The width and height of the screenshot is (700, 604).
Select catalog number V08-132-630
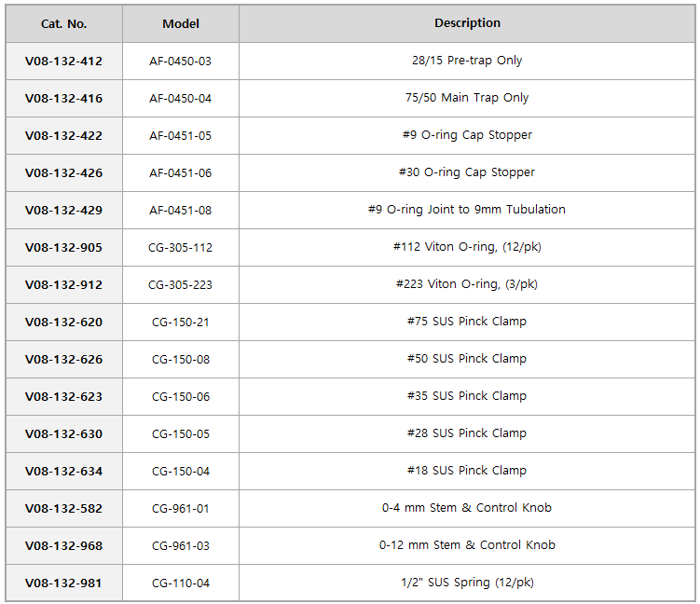point(63,434)
